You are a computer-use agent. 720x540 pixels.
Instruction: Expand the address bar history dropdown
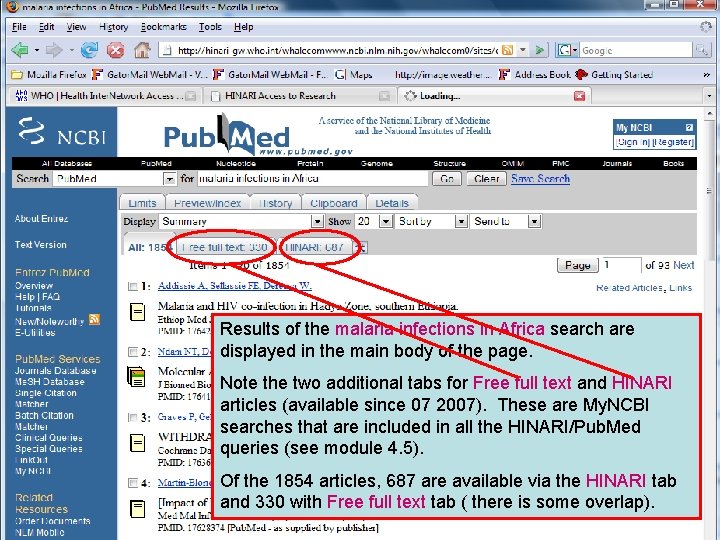click(x=523, y=50)
